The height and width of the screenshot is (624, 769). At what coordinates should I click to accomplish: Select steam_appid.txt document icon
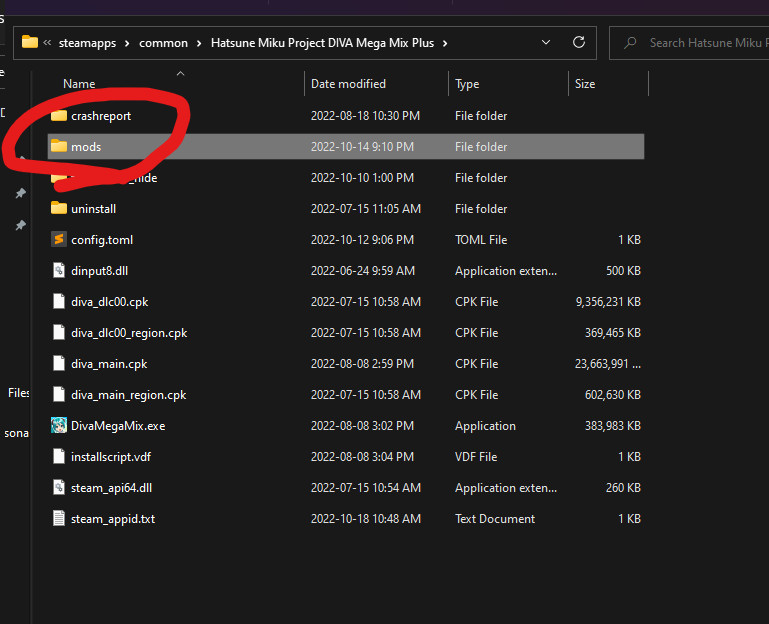tap(59, 519)
